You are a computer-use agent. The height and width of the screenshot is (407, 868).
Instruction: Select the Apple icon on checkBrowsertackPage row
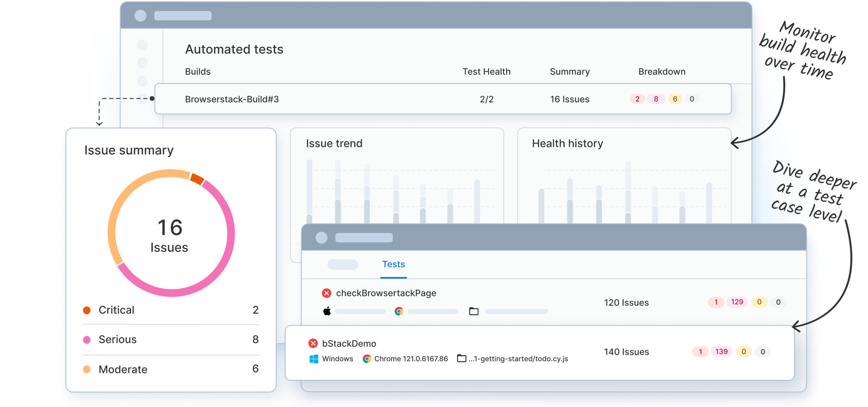click(327, 311)
